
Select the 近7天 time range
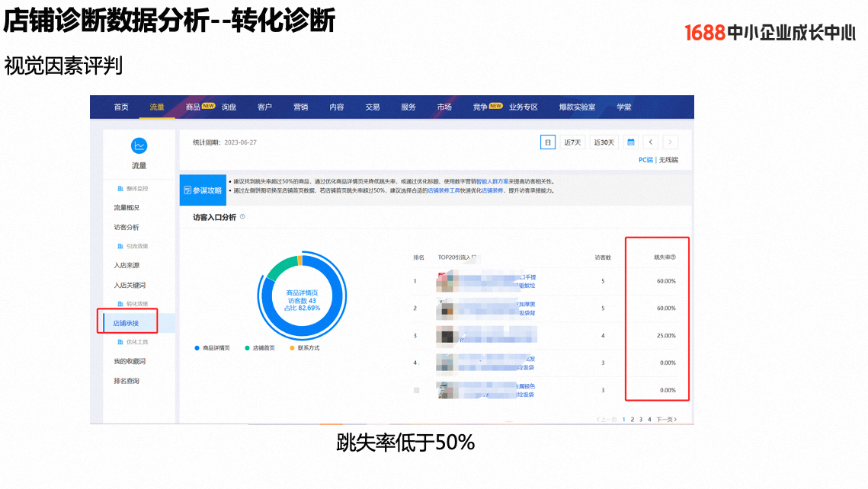[x=572, y=142]
